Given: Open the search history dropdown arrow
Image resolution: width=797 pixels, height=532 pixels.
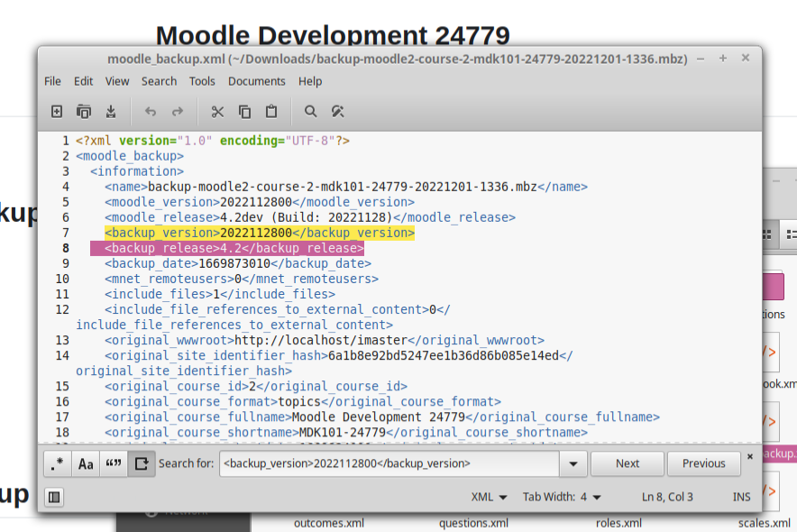Looking at the screenshot, I should (573, 463).
